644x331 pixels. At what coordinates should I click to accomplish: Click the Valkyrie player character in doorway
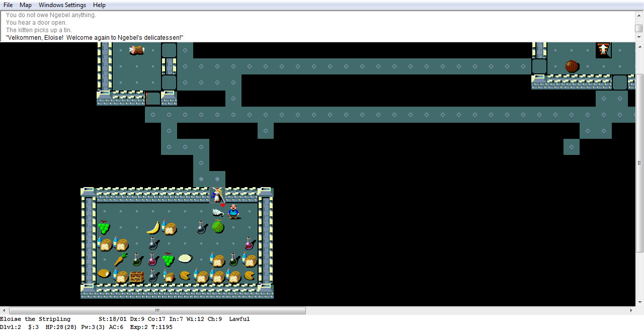(217, 195)
